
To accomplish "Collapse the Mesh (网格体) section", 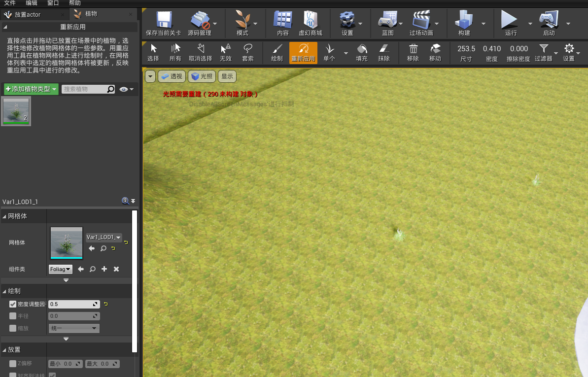I will [4, 216].
